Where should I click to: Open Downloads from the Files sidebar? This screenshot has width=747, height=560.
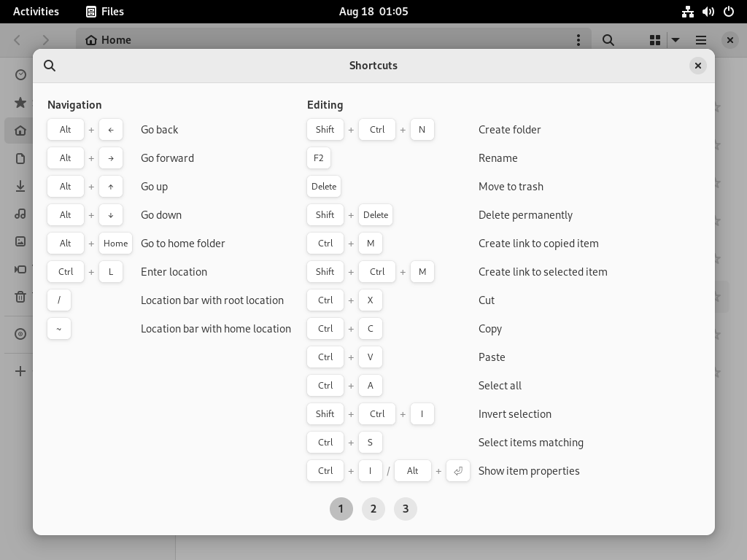[20, 186]
